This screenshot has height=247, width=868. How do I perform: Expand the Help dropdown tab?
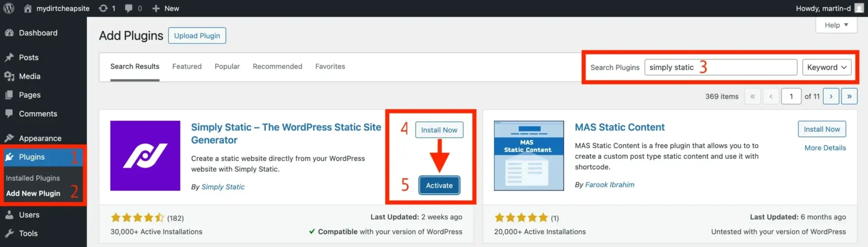[x=836, y=25]
